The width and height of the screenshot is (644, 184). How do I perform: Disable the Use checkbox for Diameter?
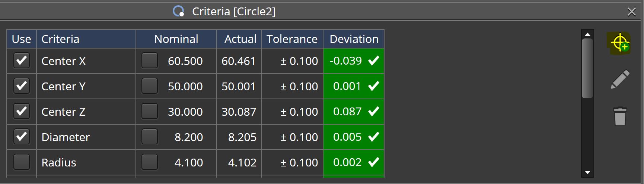pyautogui.click(x=22, y=137)
